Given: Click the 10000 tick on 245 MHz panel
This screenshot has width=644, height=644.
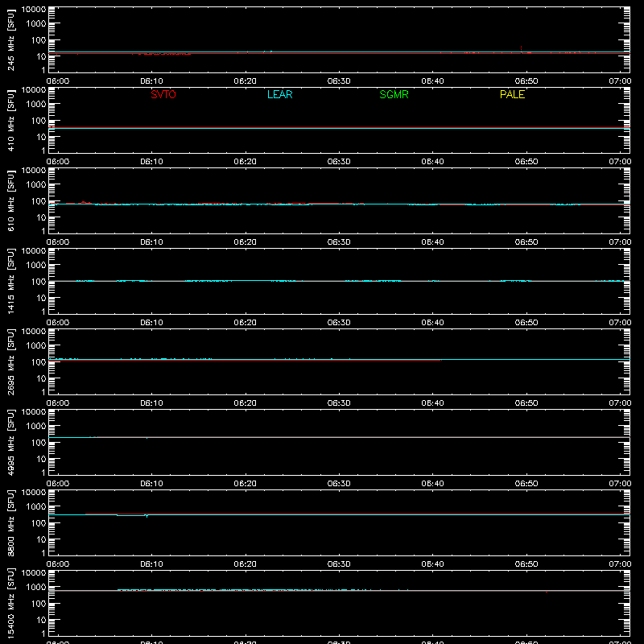Looking at the screenshot, I should click(x=34, y=10).
